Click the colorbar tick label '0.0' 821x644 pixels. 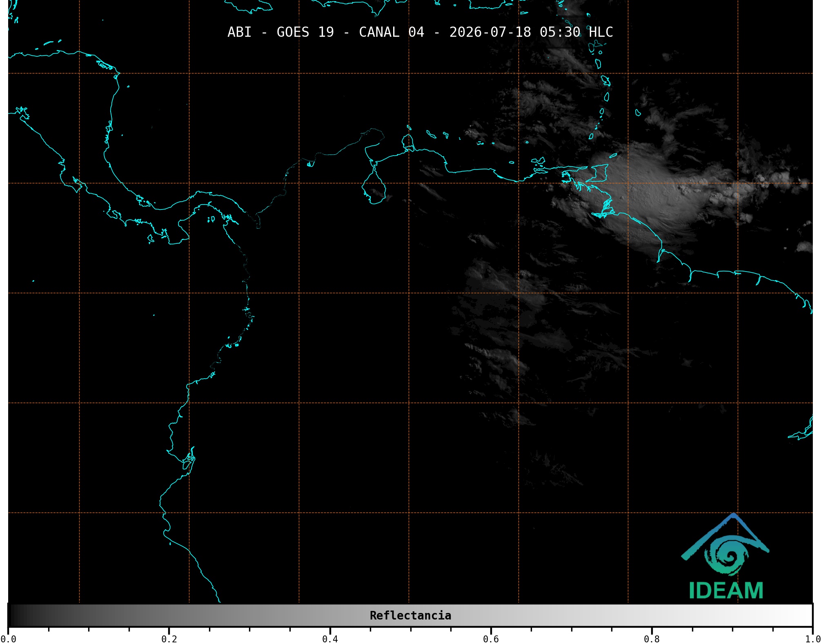tap(8, 639)
